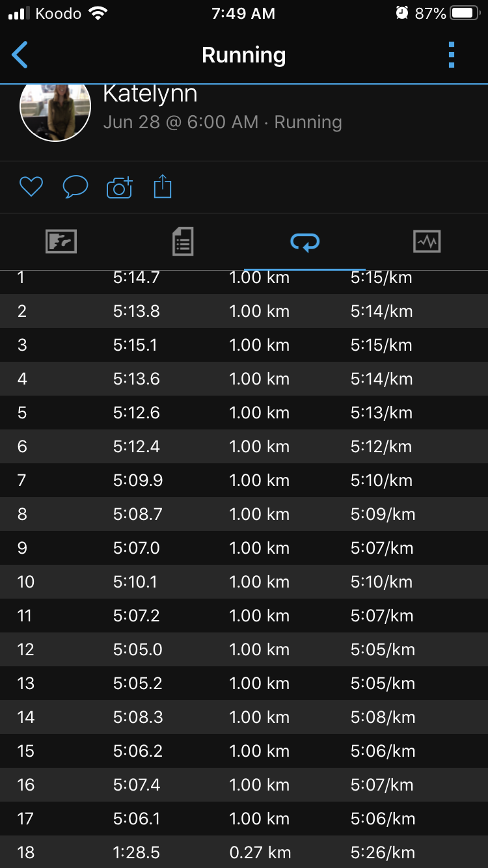Open the three-dot options menu
Image resolution: width=488 pixels, height=868 pixels.
click(452, 55)
